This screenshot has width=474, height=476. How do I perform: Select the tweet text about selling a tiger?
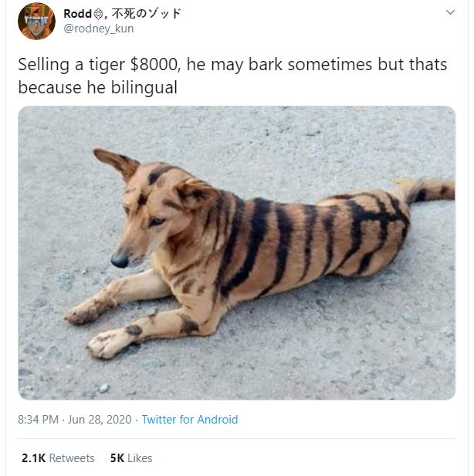(232, 76)
